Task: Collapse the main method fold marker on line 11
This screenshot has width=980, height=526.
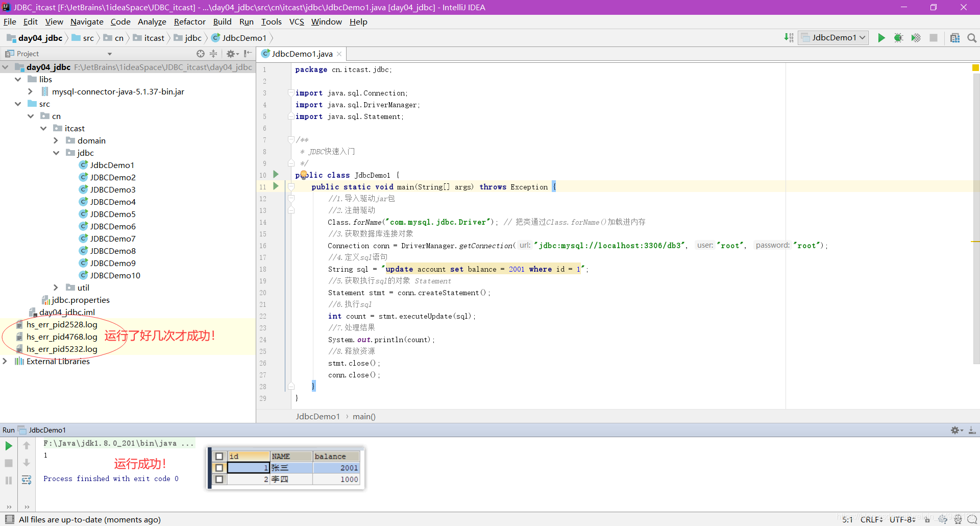Action: tap(291, 187)
